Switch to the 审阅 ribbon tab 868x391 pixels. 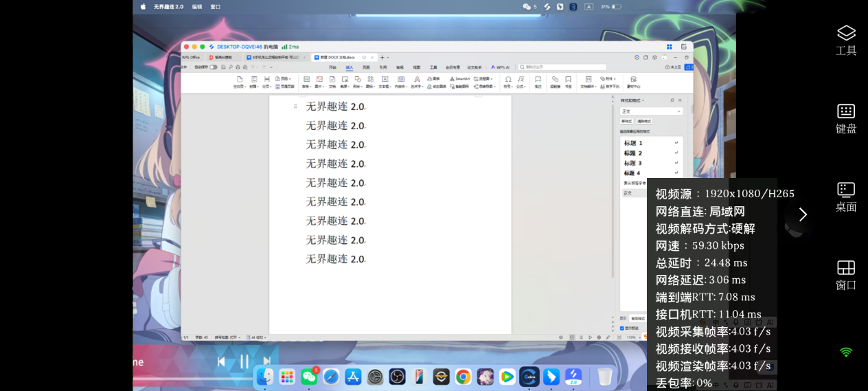pyautogui.click(x=400, y=67)
